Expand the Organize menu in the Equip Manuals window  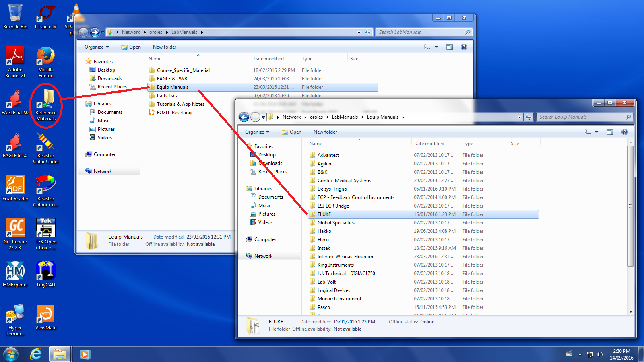tap(257, 132)
